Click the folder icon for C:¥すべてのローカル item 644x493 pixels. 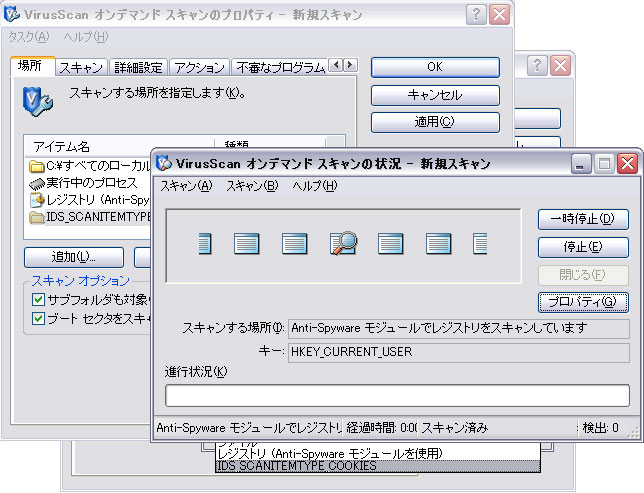coord(37,166)
